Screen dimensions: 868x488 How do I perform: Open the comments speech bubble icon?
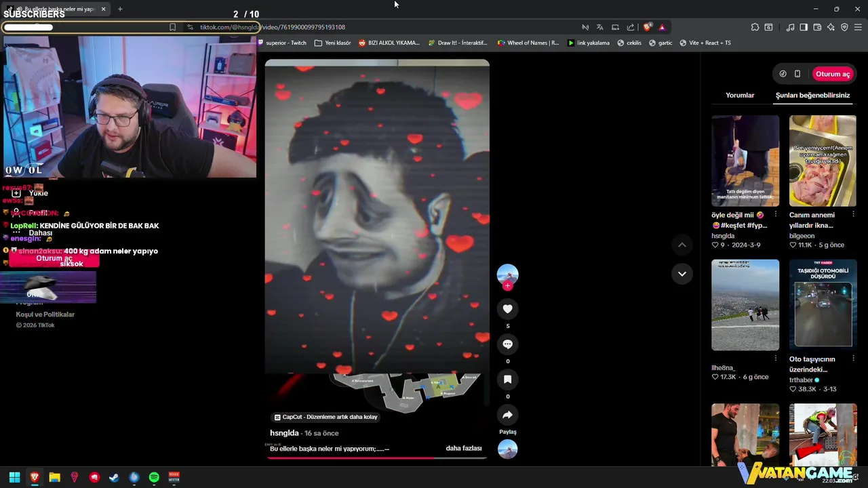(x=507, y=344)
